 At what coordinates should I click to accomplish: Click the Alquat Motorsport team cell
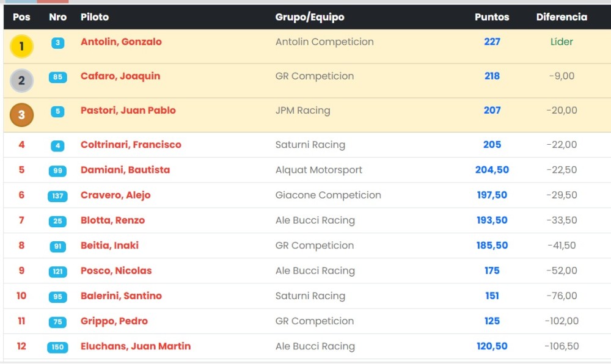point(319,170)
